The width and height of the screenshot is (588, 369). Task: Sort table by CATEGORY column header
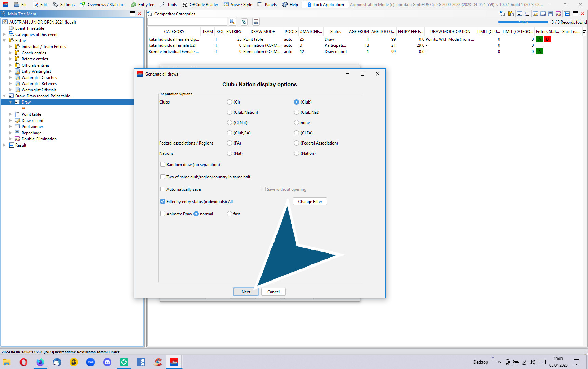pyautogui.click(x=174, y=31)
